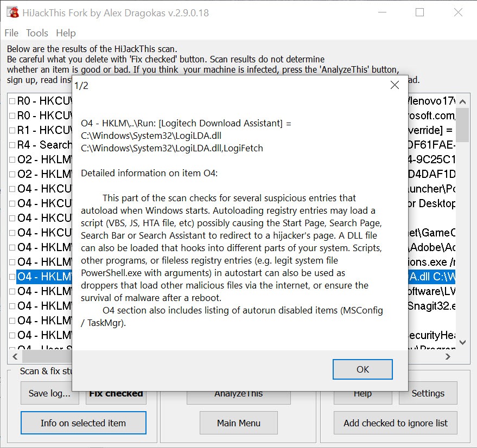Screen dimensions: 477x448
Task: Open Main Menu button
Action: [239, 423]
